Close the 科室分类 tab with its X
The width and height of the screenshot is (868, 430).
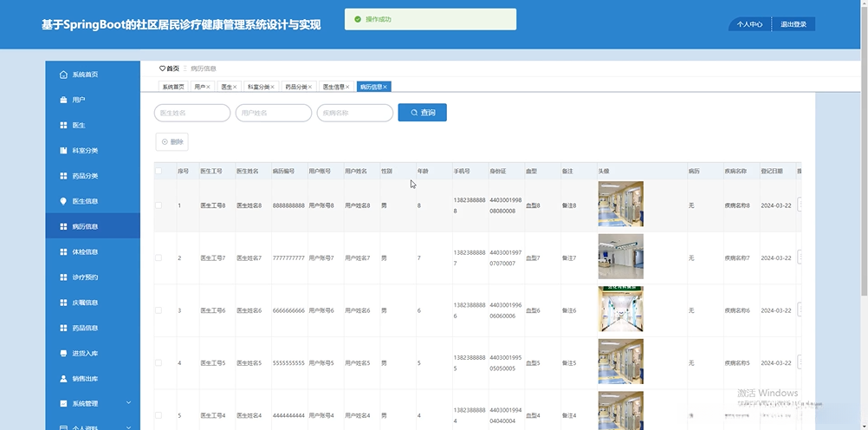pyautogui.click(x=272, y=87)
